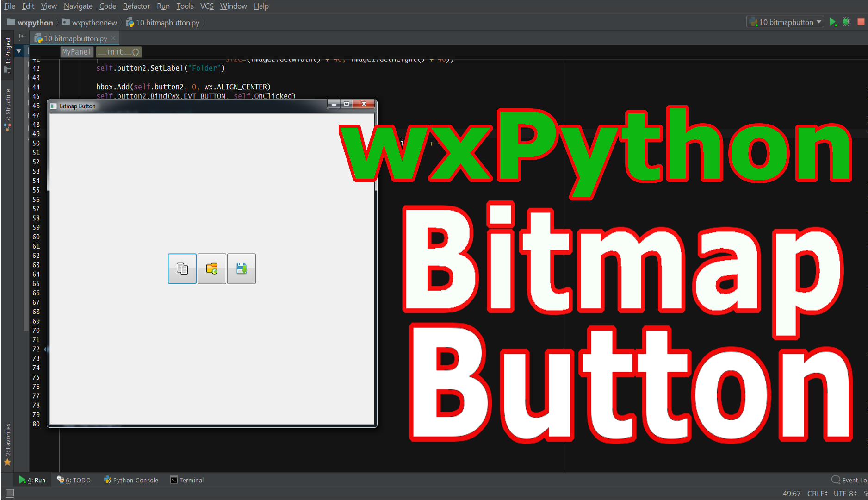This screenshot has height=500, width=868.
Task: Maximize the Bitmap Button window
Action: pos(347,104)
